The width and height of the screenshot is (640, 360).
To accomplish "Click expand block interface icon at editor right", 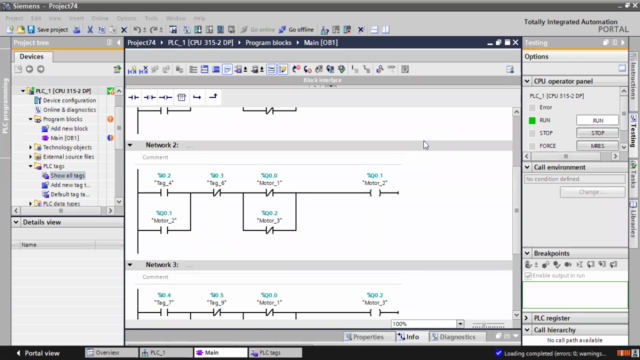I will [x=510, y=69].
